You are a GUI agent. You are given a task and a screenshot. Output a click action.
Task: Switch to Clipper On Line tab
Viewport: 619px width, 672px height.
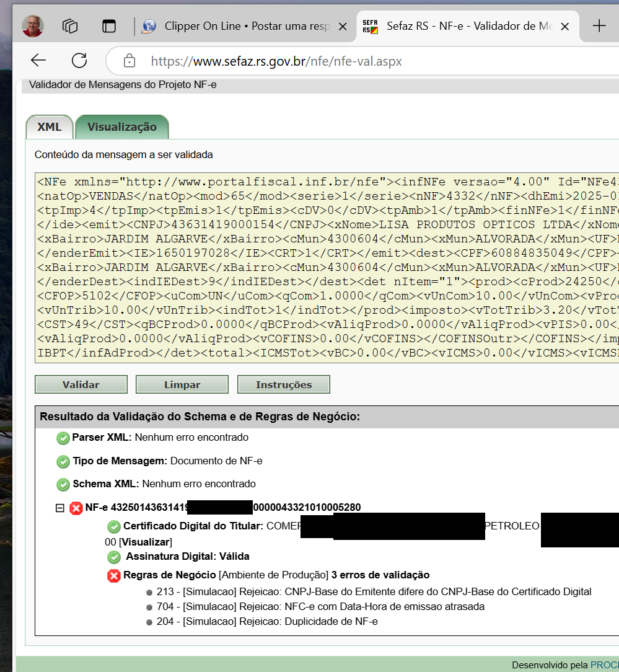[247, 26]
